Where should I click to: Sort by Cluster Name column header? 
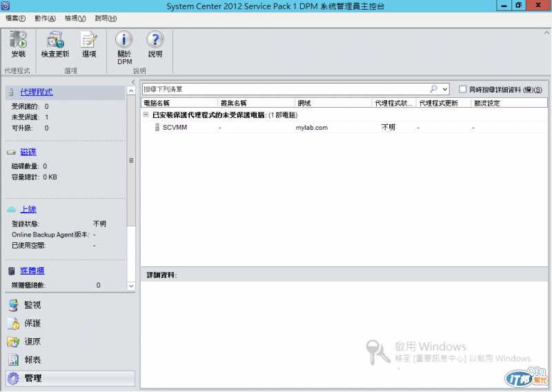point(256,103)
